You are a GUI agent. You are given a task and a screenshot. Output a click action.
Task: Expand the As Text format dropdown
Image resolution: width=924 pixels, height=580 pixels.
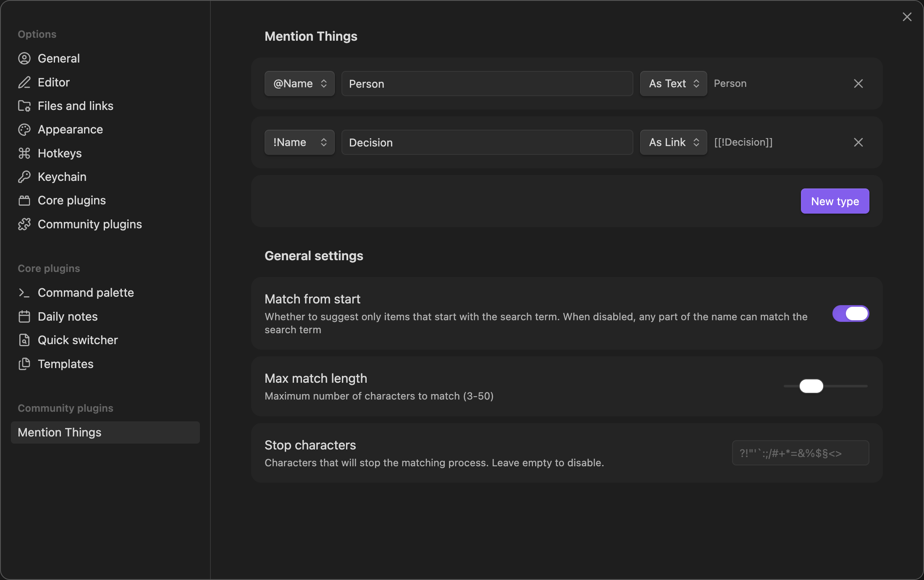673,84
